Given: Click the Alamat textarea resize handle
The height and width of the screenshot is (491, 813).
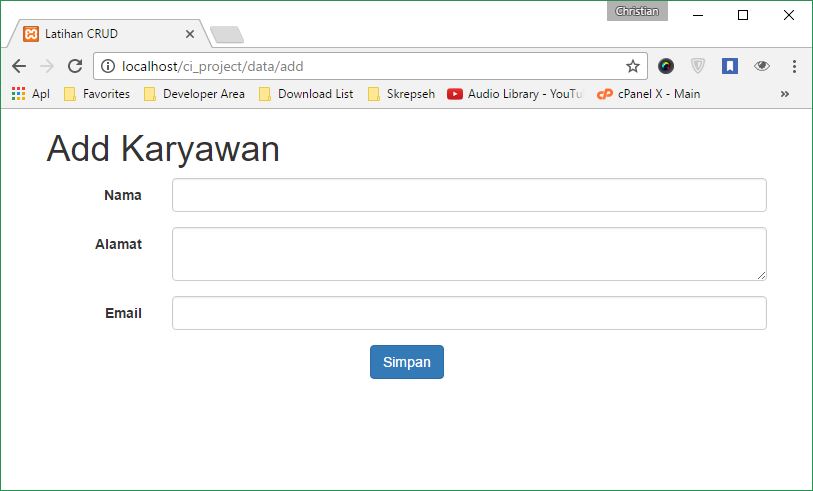Looking at the screenshot, I should (761, 275).
